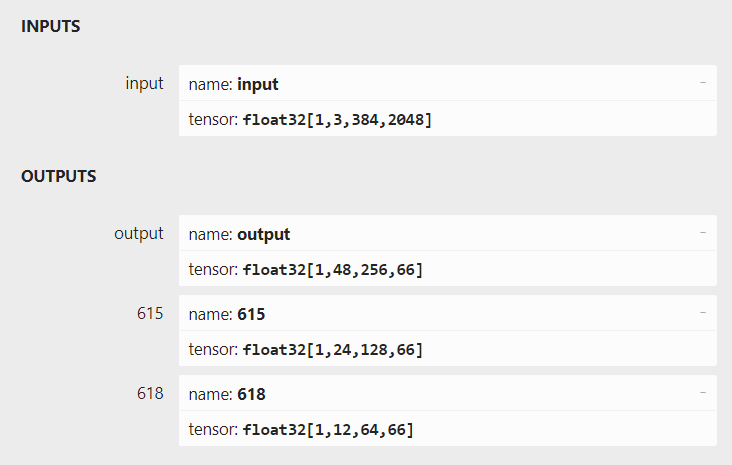
Task: Click the 'tensor:' label in the 618 entry
Action: (x=213, y=430)
